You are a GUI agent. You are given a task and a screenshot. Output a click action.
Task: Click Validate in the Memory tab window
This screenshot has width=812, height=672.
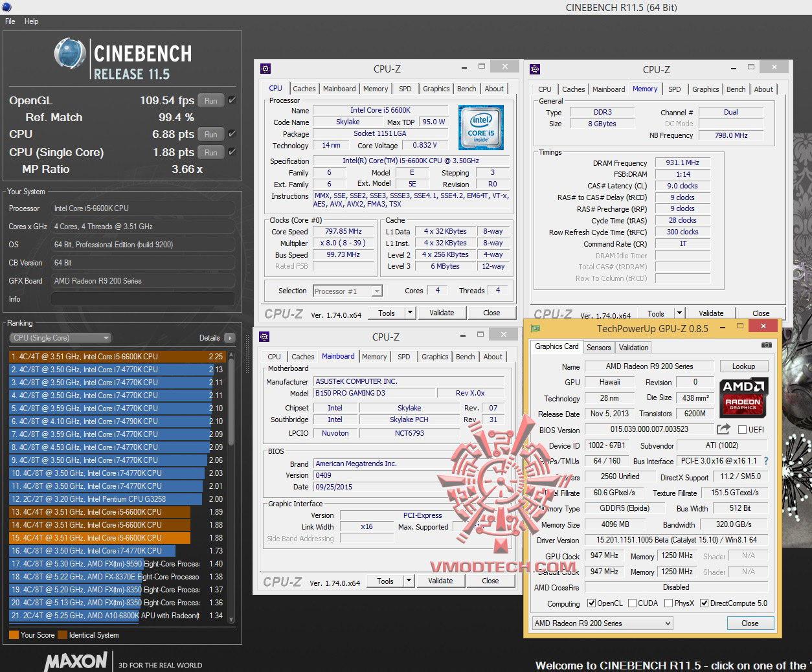[x=711, y=313]
